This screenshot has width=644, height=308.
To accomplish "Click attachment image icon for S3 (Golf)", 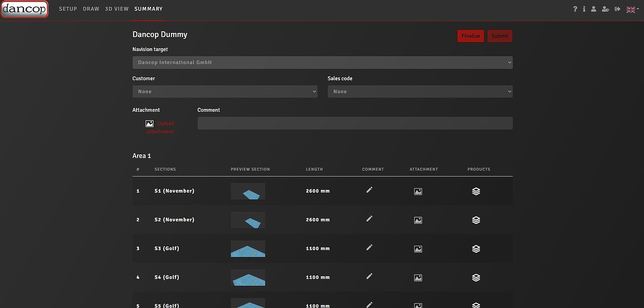I will [x=418, y=249].
